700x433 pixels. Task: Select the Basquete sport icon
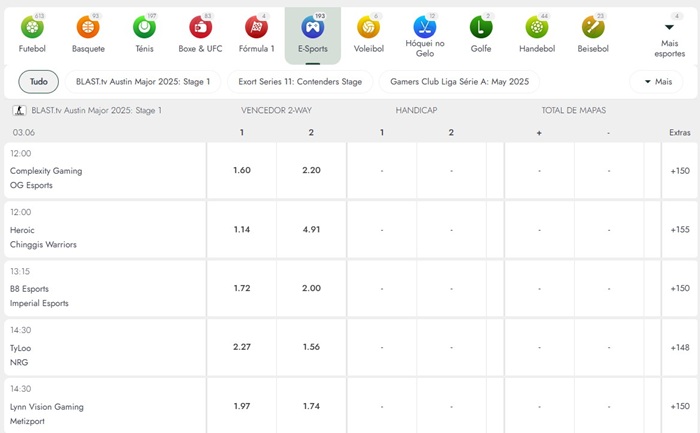88,27
